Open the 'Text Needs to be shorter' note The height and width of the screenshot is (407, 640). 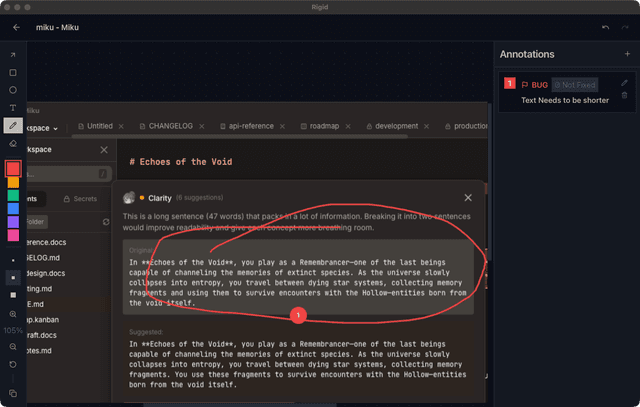click(x=564, y=100)
